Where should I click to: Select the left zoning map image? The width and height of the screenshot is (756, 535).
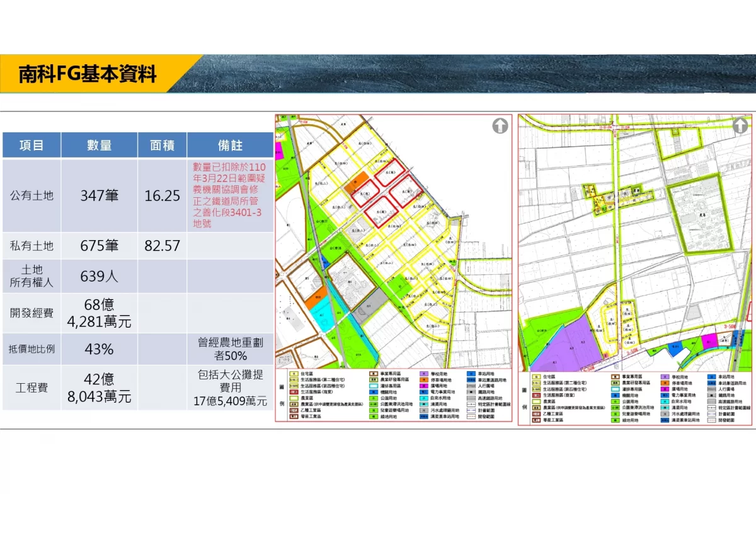click(x=395, y=269)
